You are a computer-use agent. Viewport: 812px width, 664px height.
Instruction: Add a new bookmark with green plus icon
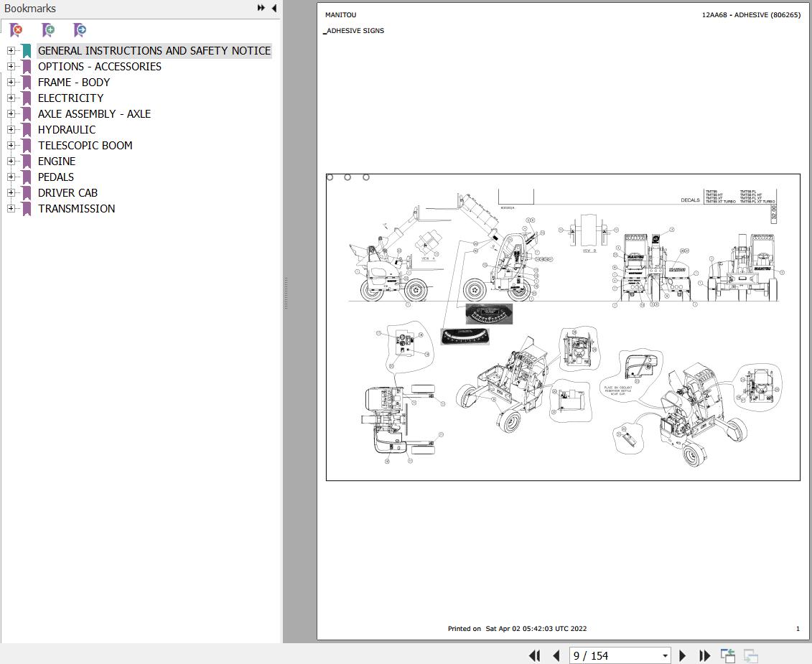[x=47, y=30]
